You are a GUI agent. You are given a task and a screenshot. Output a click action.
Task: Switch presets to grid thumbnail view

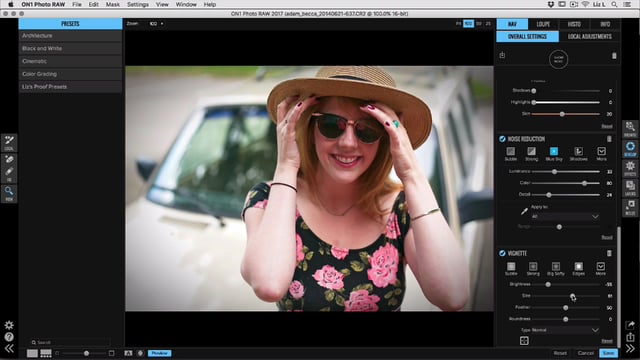[46, 353]
